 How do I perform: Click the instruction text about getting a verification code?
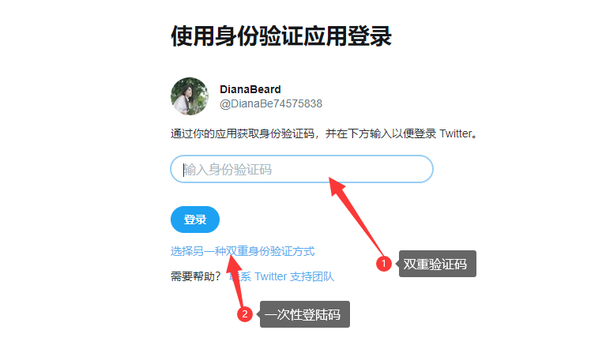click(325, 133)
